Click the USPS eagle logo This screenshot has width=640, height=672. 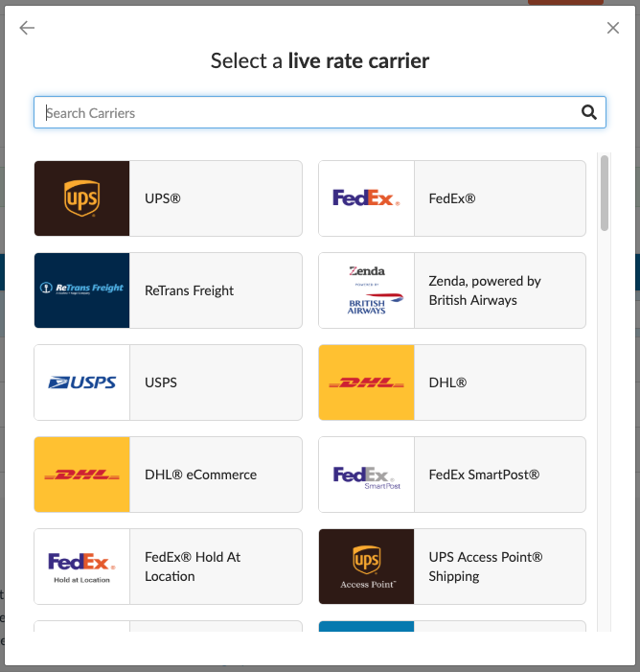[81, 382]
